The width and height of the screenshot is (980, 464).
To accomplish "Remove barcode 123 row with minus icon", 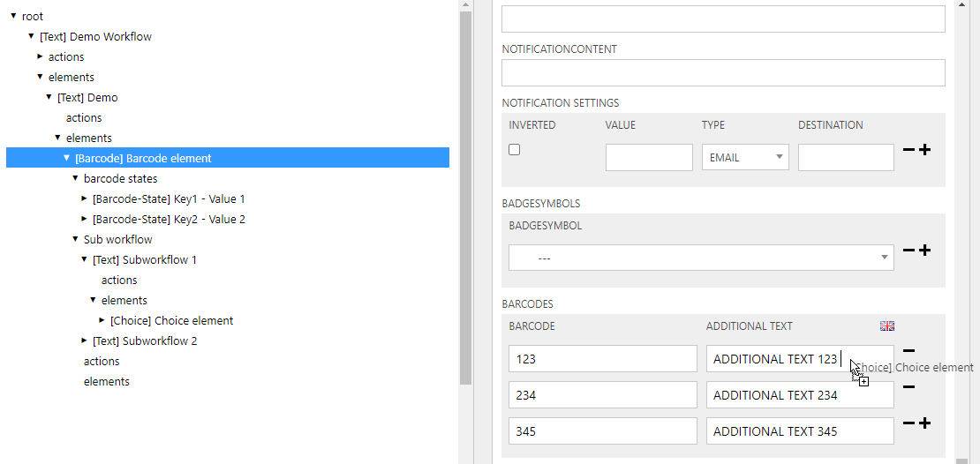I will (x=908, y=350).
